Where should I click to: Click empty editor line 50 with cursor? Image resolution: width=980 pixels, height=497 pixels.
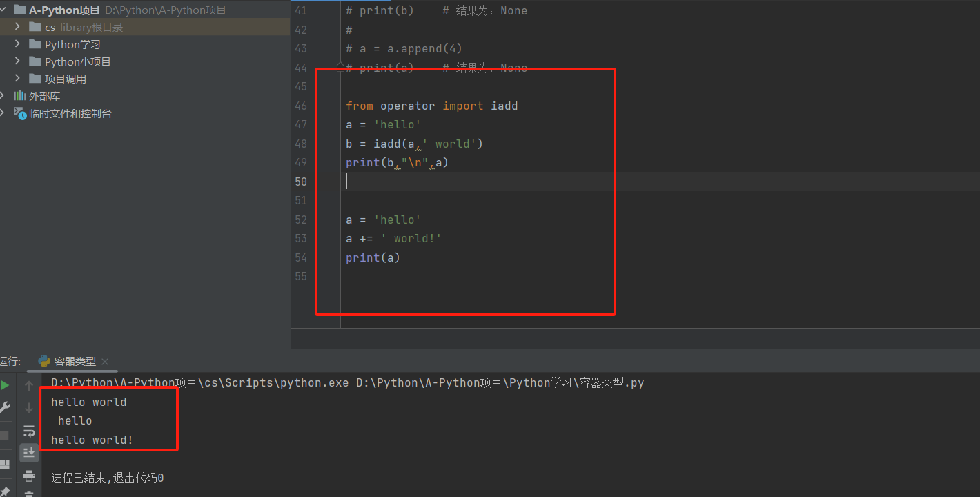click(x=483, y=182)
